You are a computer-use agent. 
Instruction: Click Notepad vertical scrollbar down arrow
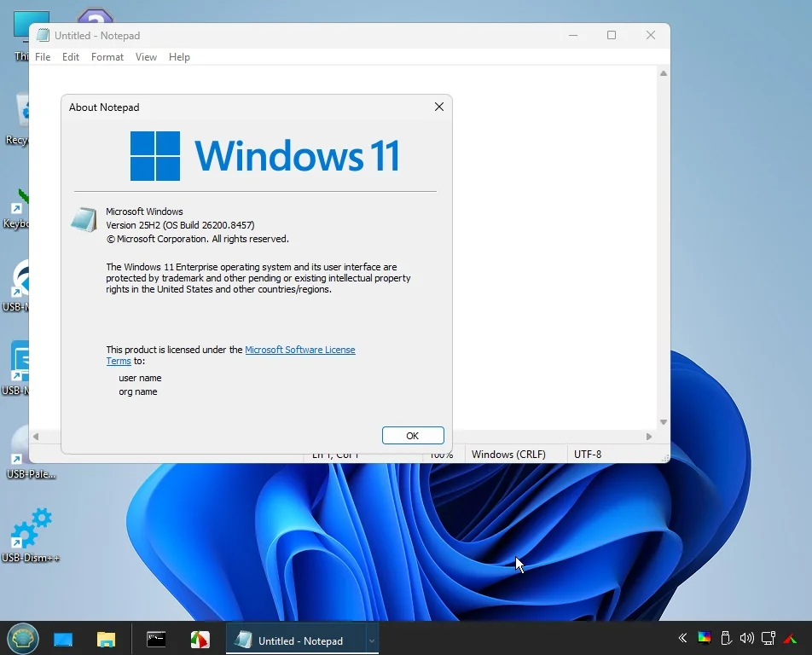click(x=664, y=422)
